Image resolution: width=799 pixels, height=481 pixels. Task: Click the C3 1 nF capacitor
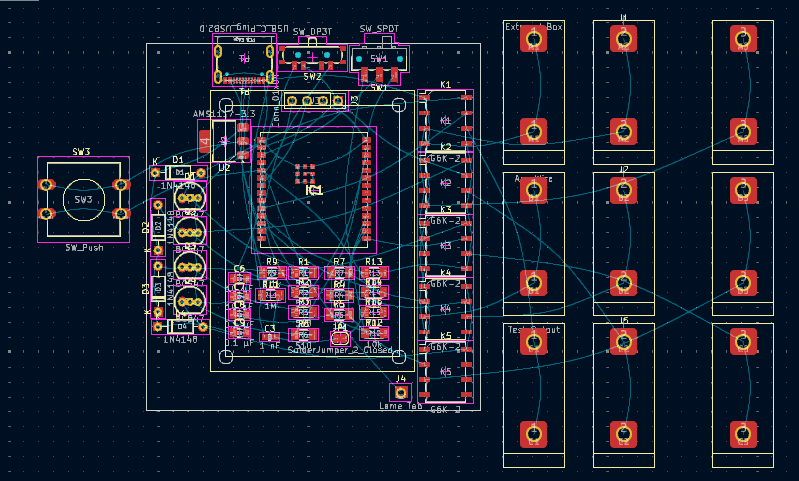point(269,338)
